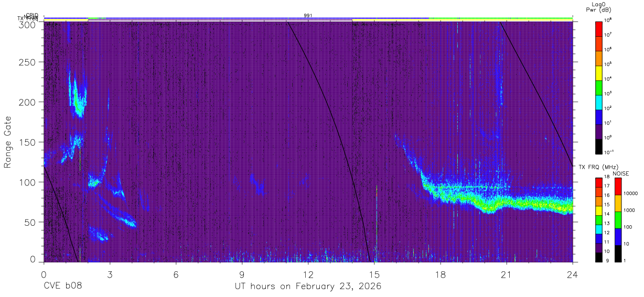Click the 'Lag0 Pwr (dB)' colorbar title
This screenshot has height=297, width=644.
tap(600, 7)
